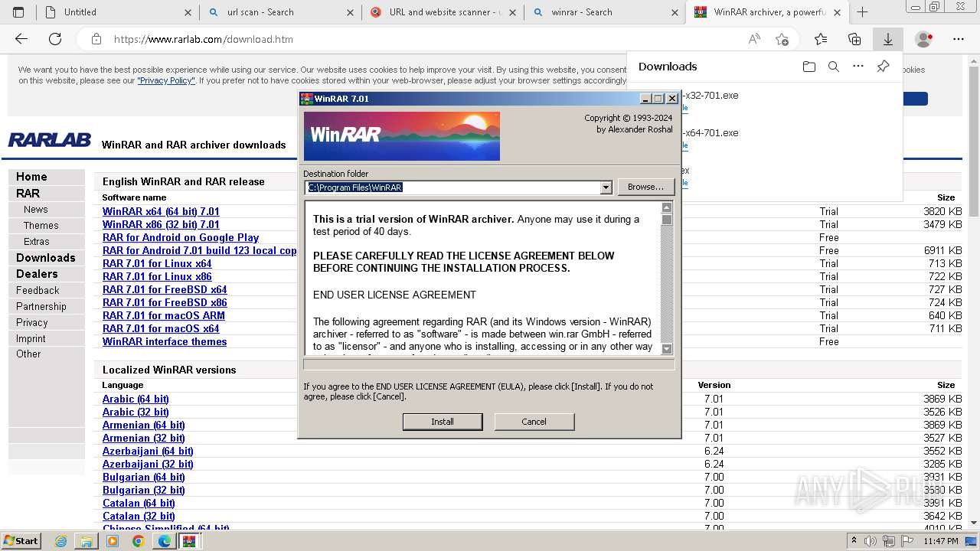Screen dimensions: 980x551
Task: Close the winrar - Search tab
Action: click(675, 12)
